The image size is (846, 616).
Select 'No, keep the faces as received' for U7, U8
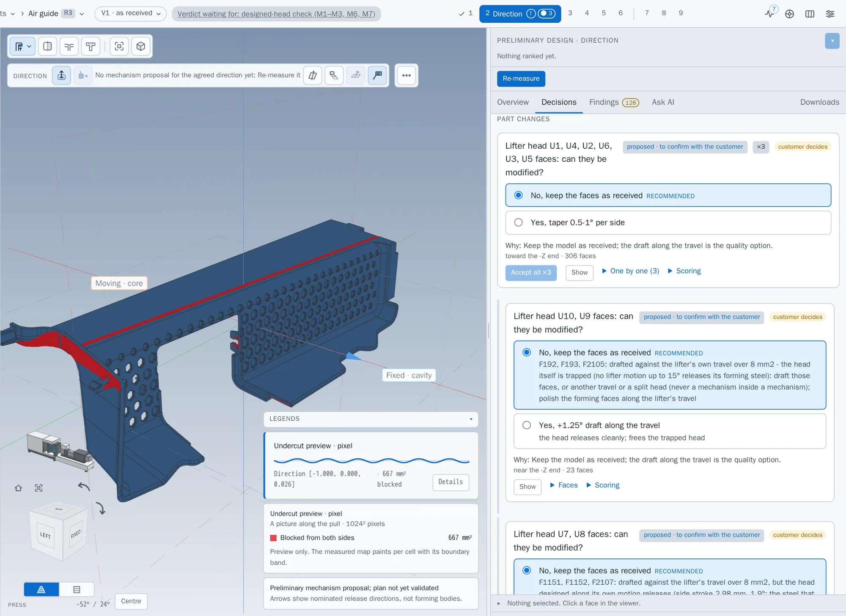click(669, 577)
